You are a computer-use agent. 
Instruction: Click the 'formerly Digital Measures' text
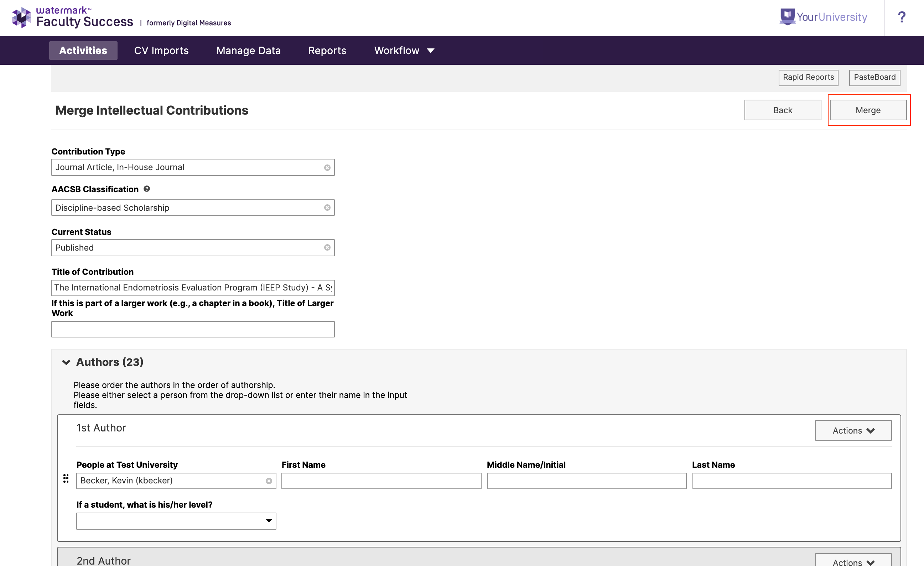coord(189,23)
